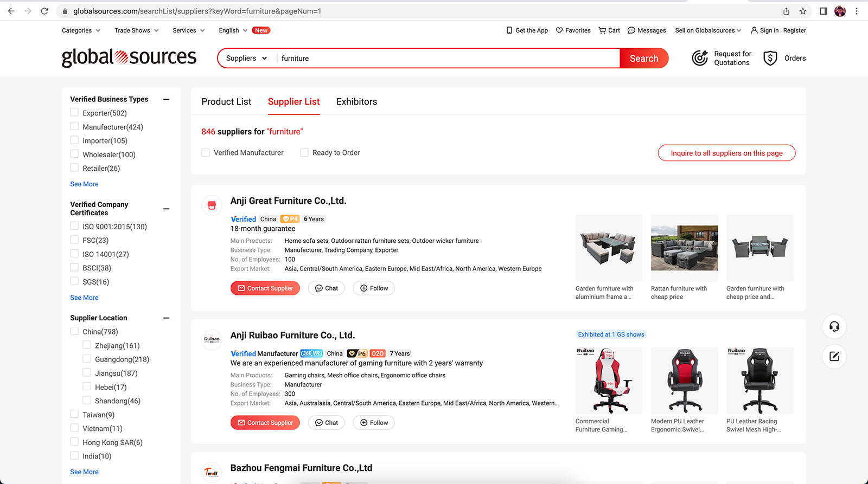868x484 pixels.
Task: Click the Request for Quotations target icon
Action: pos(700,58)
